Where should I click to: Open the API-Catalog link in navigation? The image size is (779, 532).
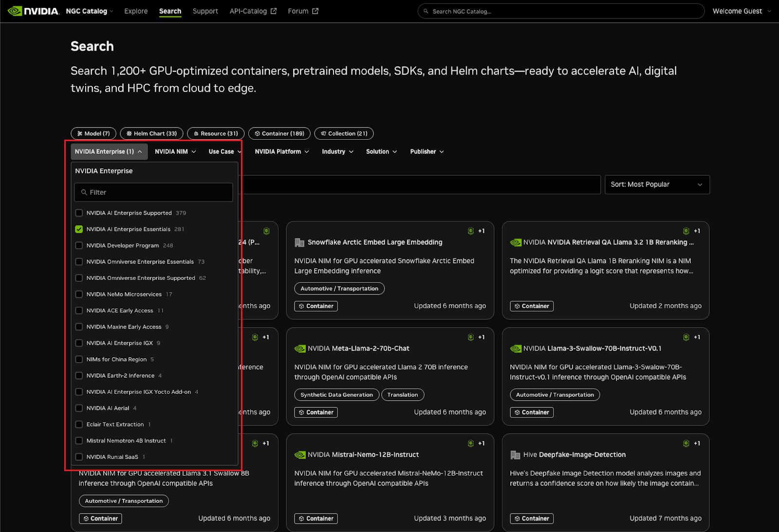(x=253, y=11)
